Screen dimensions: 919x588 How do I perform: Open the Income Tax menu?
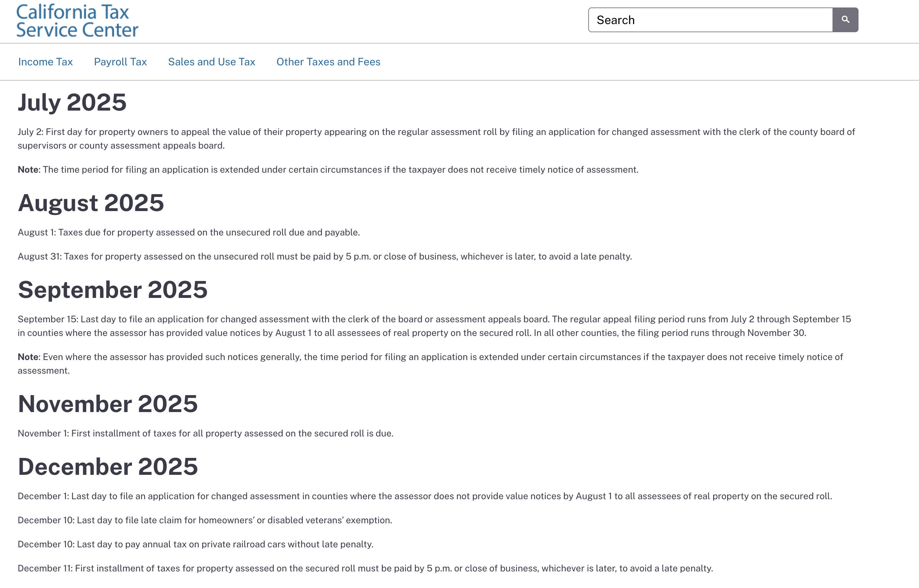click(46, 62)
